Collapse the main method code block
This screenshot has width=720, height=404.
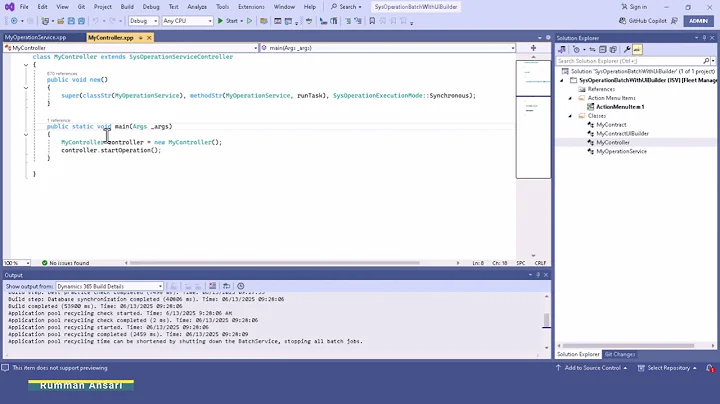click(26, 135)
